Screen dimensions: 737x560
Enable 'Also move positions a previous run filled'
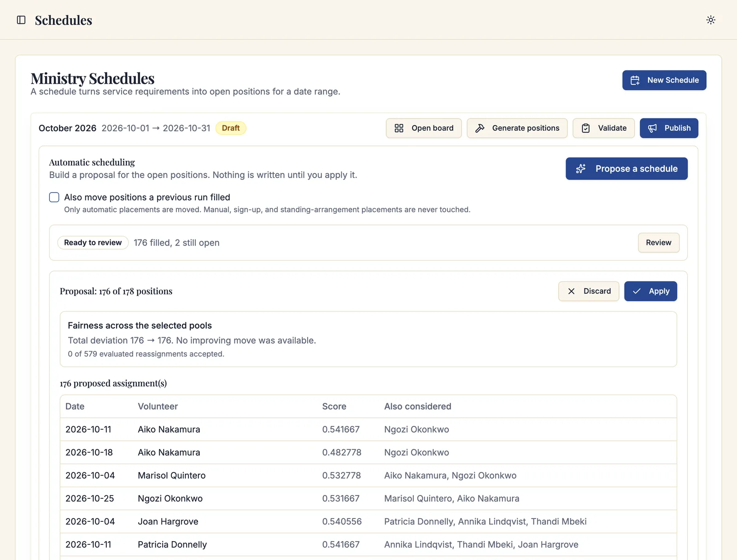54,197
